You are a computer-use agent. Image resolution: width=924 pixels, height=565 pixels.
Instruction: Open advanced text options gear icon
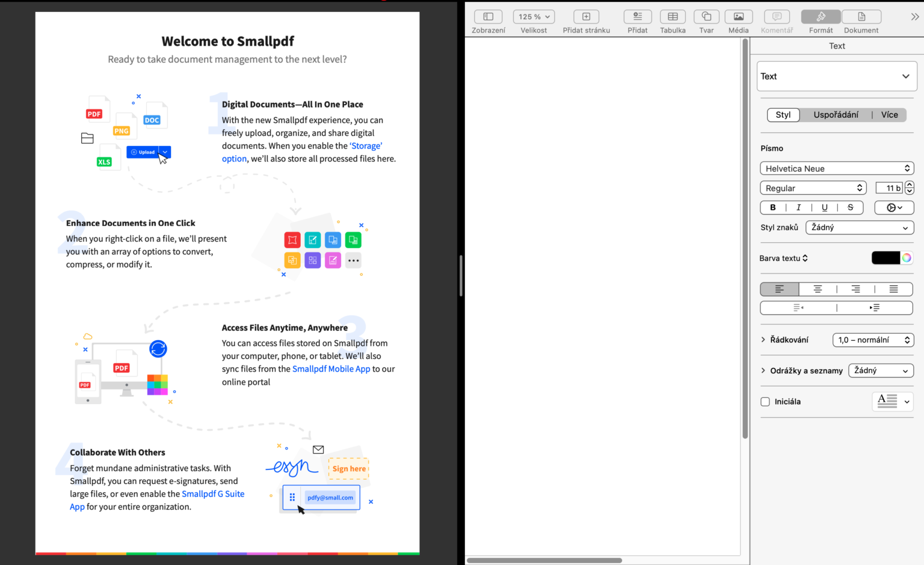[894, 207]
